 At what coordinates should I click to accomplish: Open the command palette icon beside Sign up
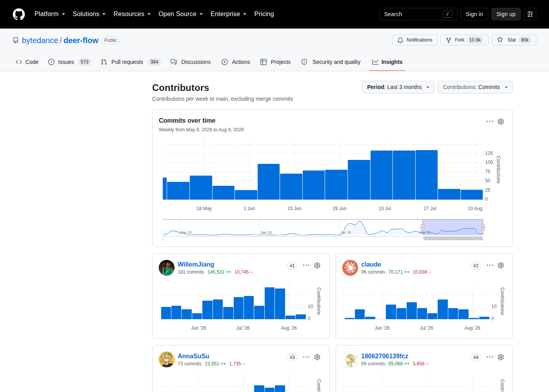pos(530,14)
